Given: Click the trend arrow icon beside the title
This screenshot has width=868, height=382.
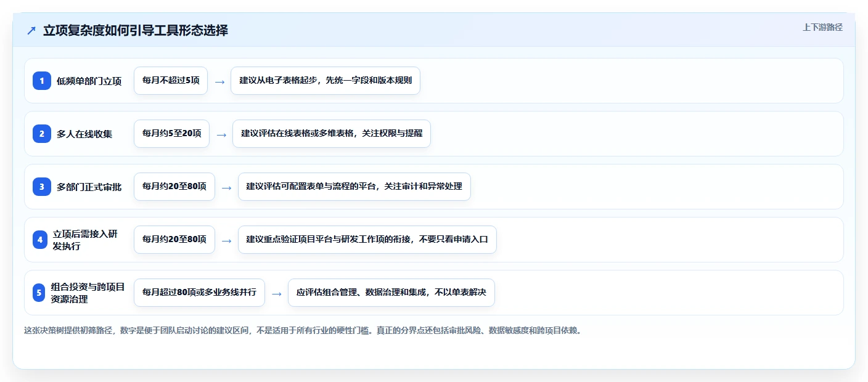Looking at the screenshot, I should pyautogui.click(x=31, y=31).
